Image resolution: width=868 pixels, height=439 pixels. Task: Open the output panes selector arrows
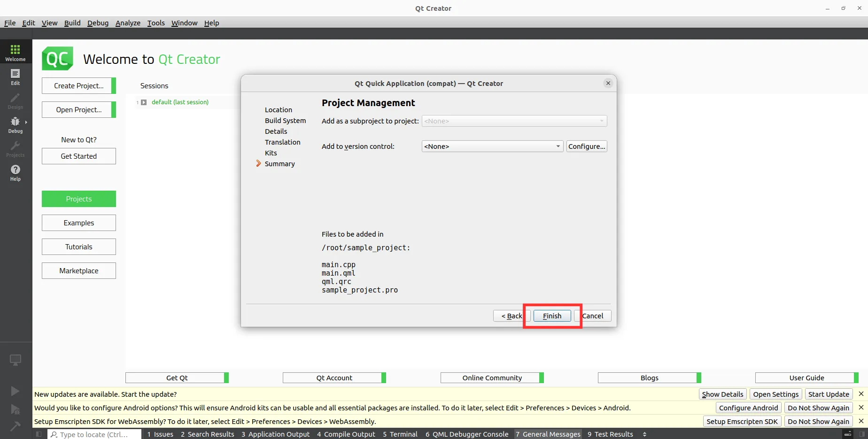tap(644, 434)
